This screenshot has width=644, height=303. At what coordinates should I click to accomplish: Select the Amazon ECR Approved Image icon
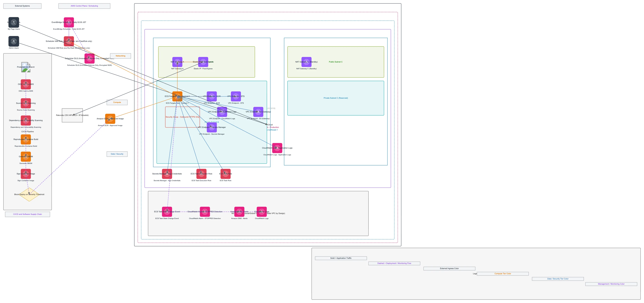click(x=110, y=119)
